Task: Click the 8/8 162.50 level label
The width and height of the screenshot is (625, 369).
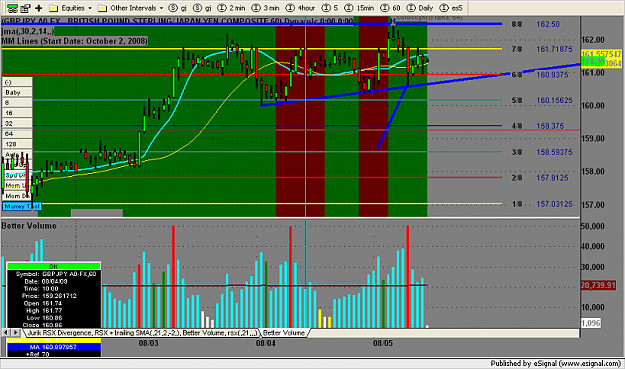Action: [x=536, y=24]
